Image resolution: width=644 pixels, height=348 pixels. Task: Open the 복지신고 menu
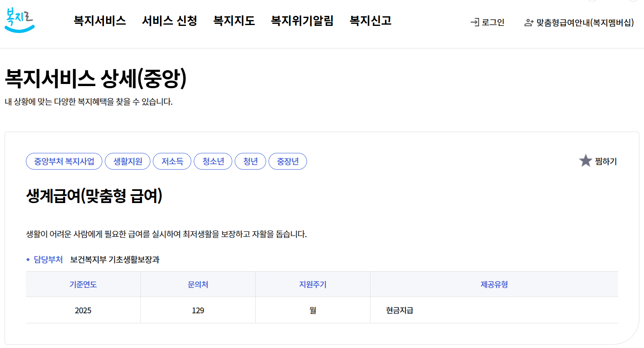coord(370,21)
